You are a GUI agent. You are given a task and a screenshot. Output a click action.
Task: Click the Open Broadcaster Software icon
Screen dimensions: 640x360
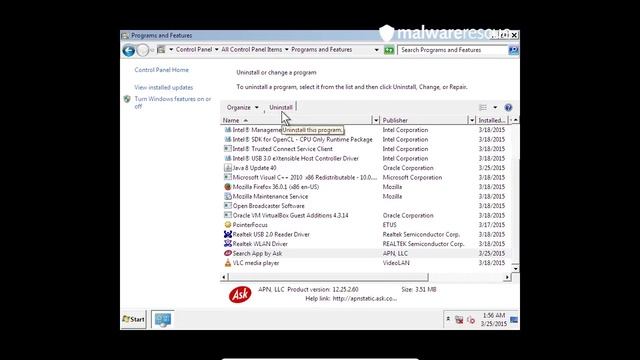tap(228, 206)
